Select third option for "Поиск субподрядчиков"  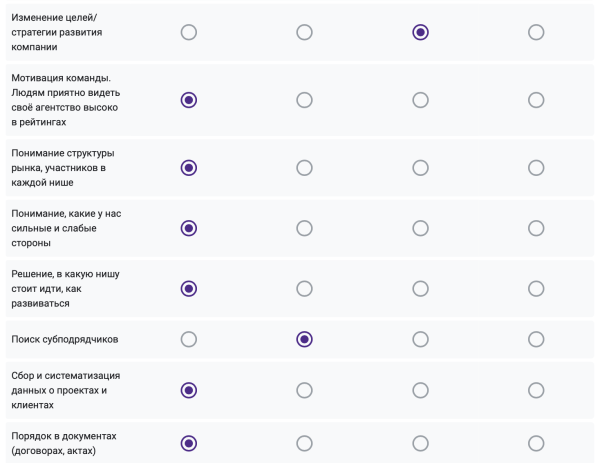(x=420, y=339)
